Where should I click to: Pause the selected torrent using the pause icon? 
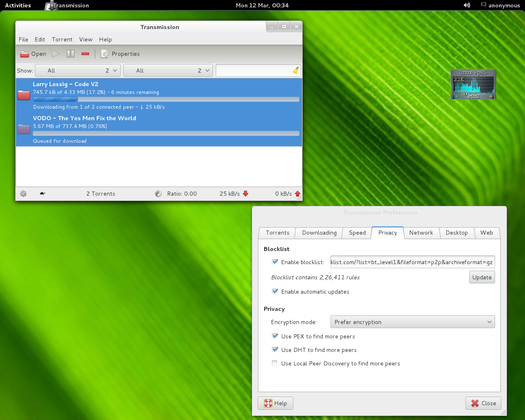pos(70,54)
